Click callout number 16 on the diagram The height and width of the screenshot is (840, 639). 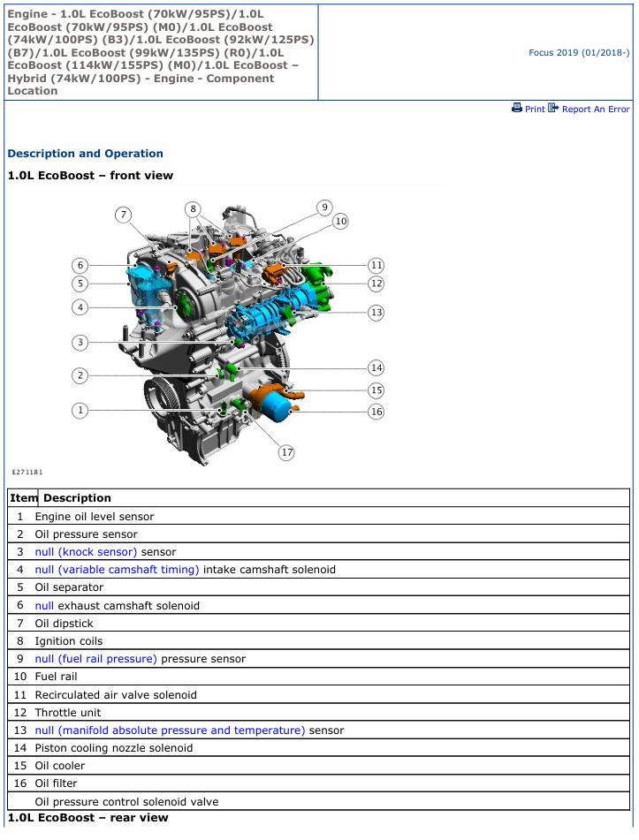[x=377, y=412]
